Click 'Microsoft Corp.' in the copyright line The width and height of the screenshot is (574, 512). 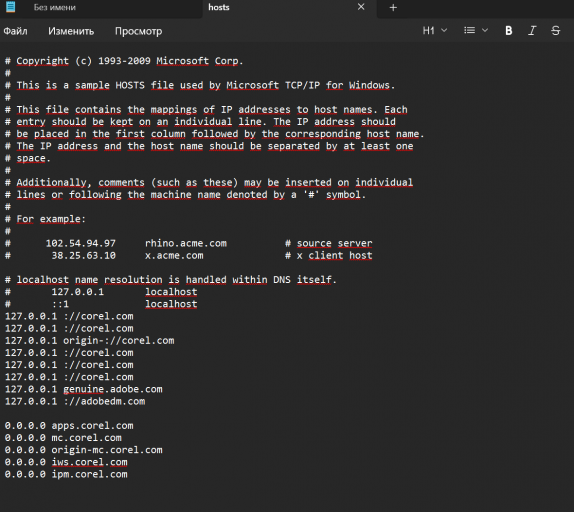200,61
